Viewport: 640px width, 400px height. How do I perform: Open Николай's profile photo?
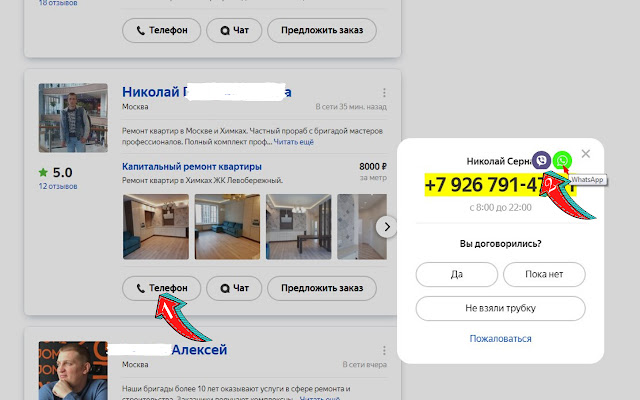pyautogui.click(x=73, y=118)
